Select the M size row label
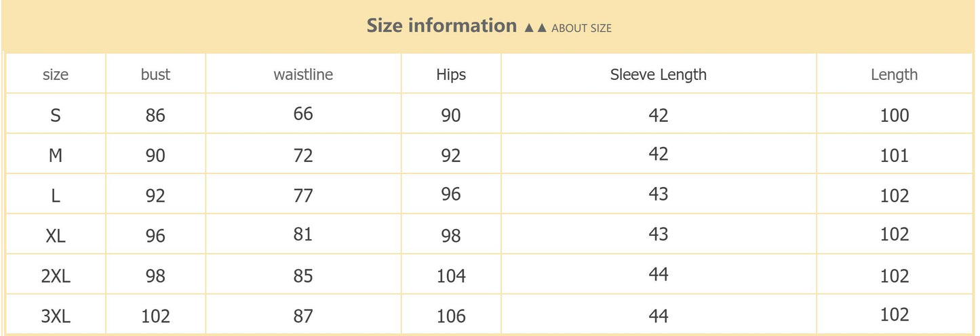980x336 pixels. [x=56, y=155]
